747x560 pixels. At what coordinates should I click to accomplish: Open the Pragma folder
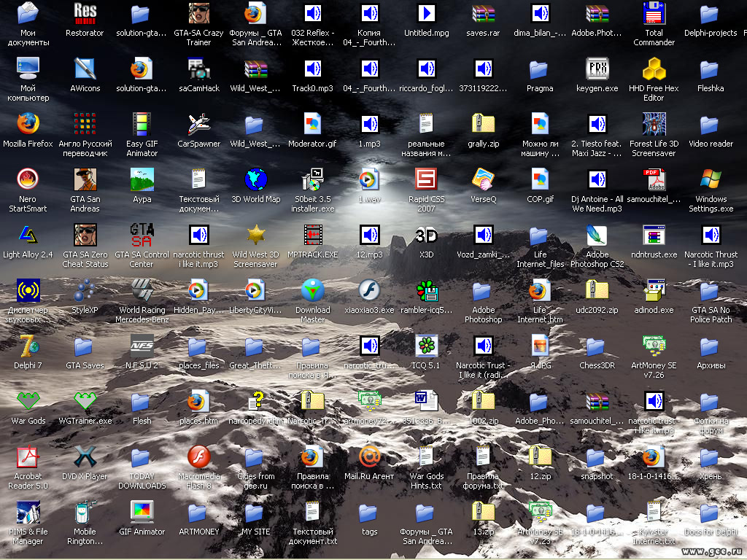(x=540, y=69)
